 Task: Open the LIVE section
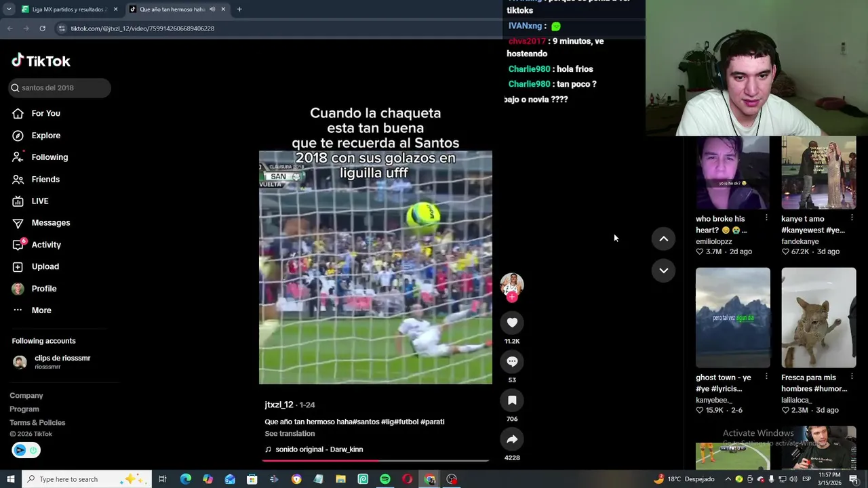(x=31, y=201)
